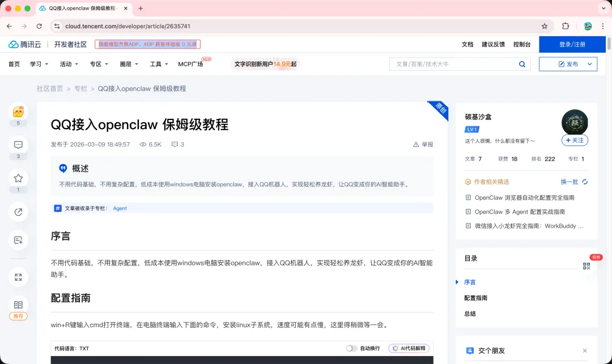Reload the page
Image resolution: width=612 pixels, height=364 pixels.
click(39, 26)
